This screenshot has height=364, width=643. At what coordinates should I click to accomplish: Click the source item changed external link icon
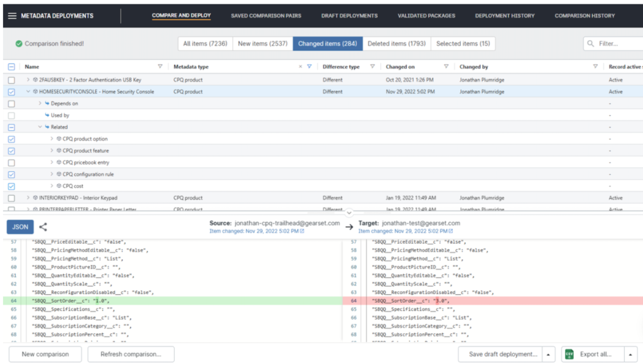[x=302, y=231]
